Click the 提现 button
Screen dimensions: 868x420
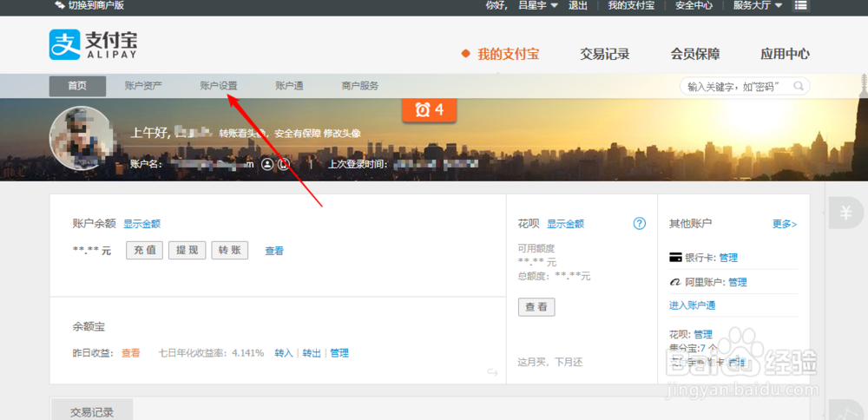pos(187,250)
